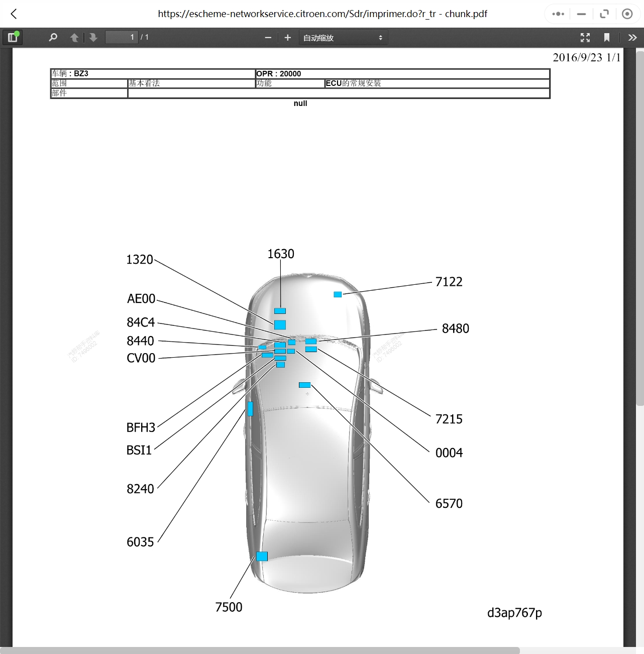Click the URL title text at top
Image resolution: width=644 pixels, height=654 pixels.
pos(322,14)
